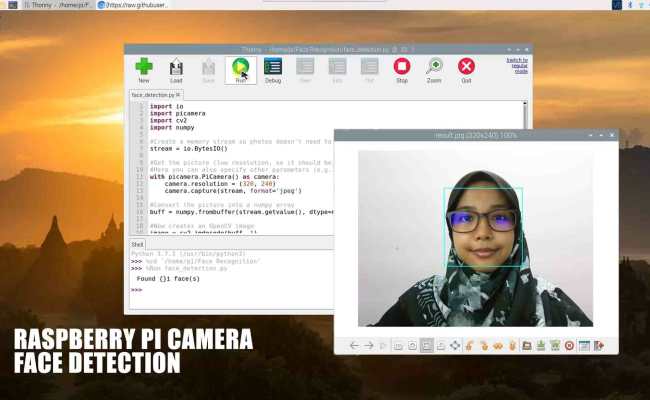Viewport: 650px width, 400px height.
Task: Click the Out step icon in Thonny
Action: coord(369,70)
